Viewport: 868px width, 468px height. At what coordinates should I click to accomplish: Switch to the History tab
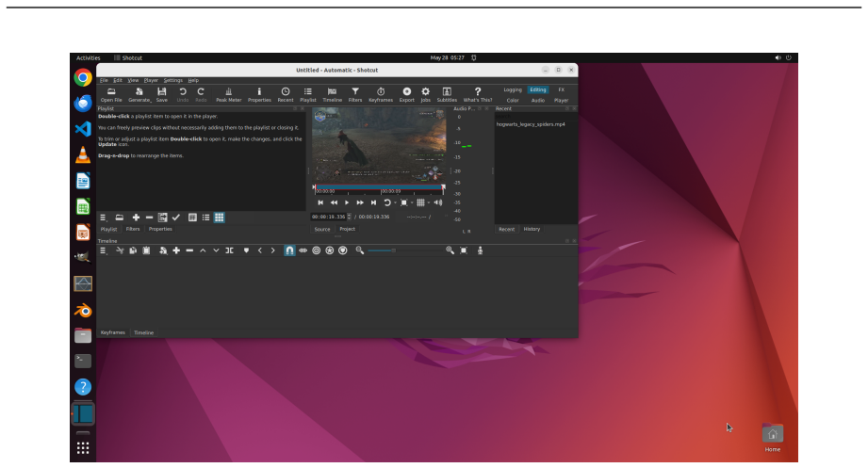click(x=532, y=229)
